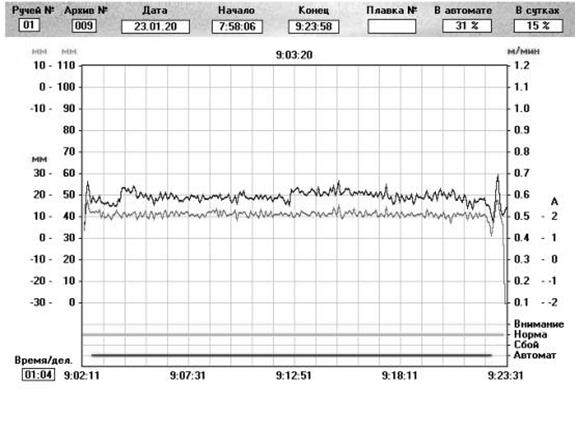Click the 9:03:20 cursor time above chart

coord(294,55)
